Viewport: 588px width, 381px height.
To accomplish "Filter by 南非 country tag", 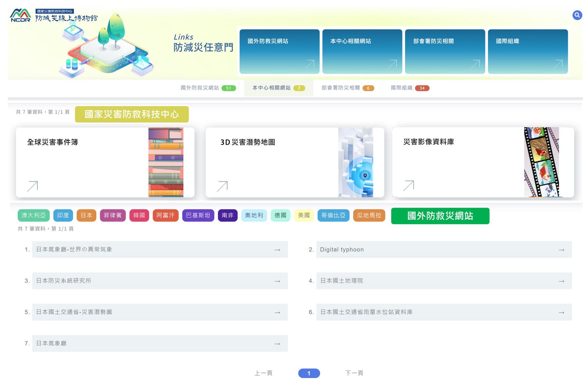I will 227,215.
